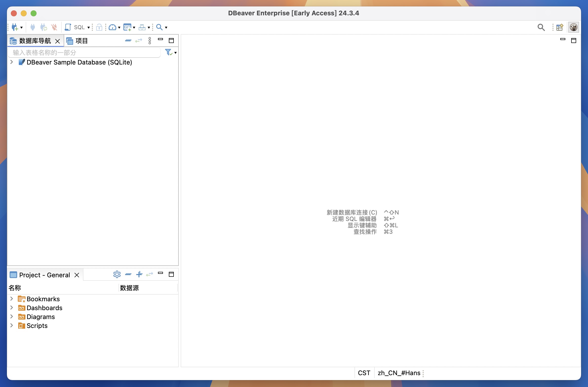Click the beaver perspective avatar icon
Screen dimensions: 588x387
(573, 27)
